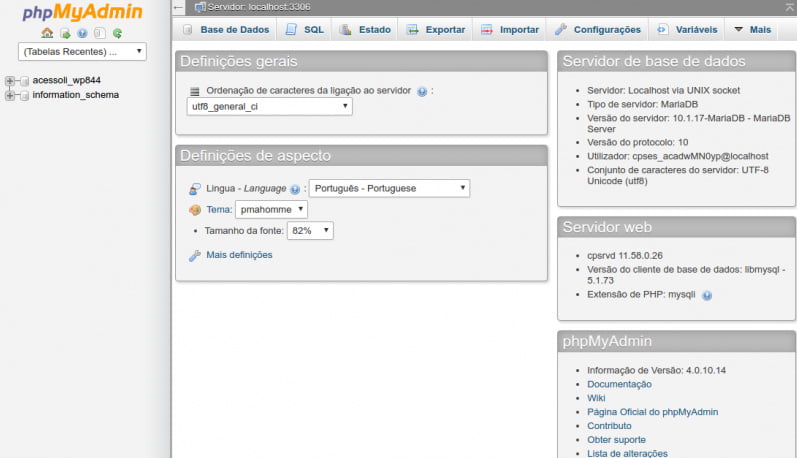Switch to the Exportar tab

[436, 30]
